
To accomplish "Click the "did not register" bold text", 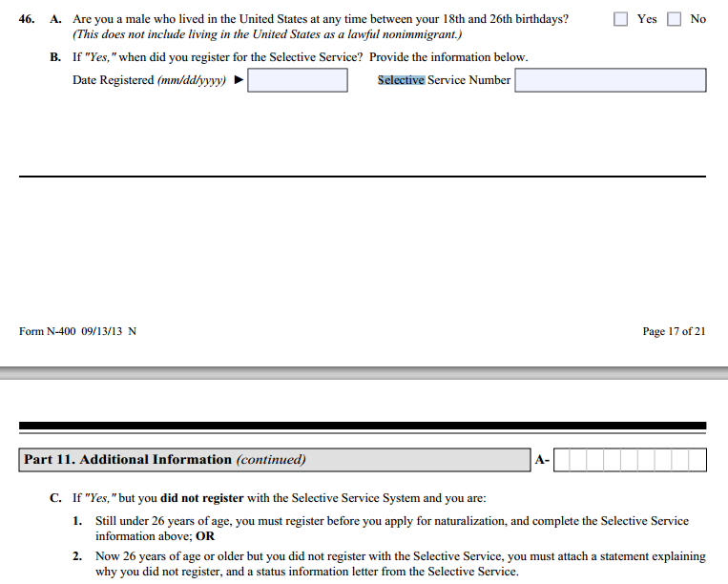I will 202,498.
